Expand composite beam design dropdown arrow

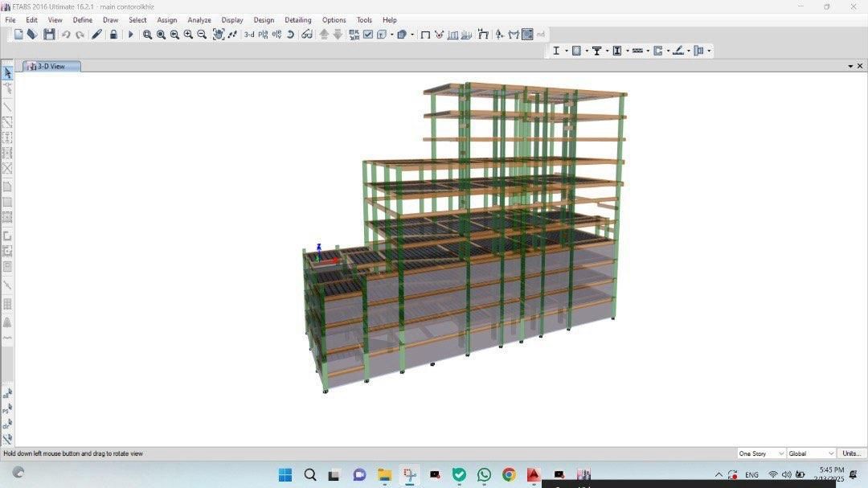tap(608, 51)
